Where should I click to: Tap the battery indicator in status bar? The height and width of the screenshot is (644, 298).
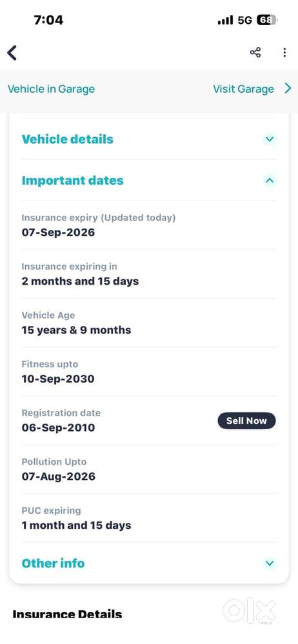click(x=267, y=20)
